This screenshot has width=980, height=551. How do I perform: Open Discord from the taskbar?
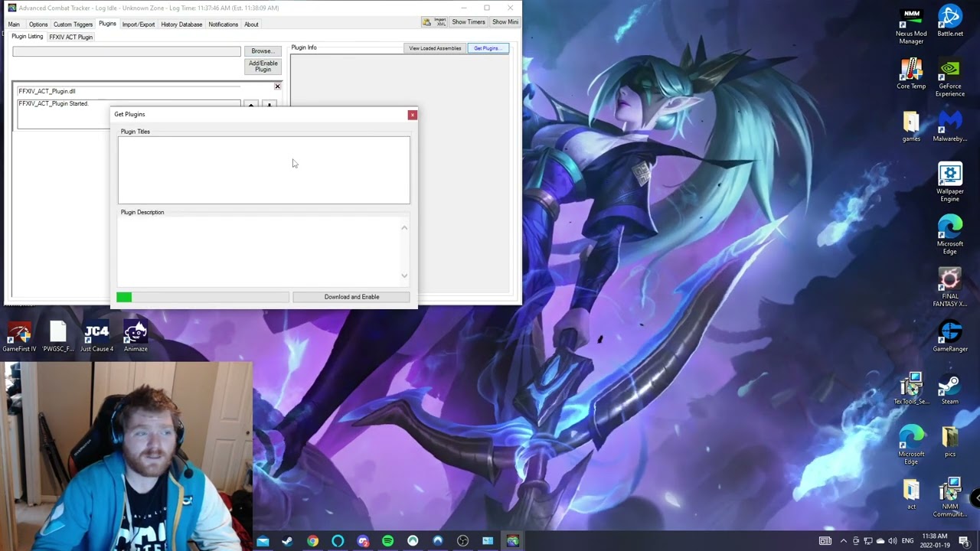pos(363,541)
